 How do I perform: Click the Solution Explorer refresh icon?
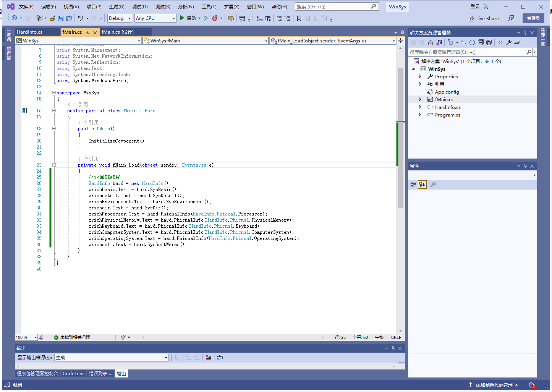click(x=472, y=42)
